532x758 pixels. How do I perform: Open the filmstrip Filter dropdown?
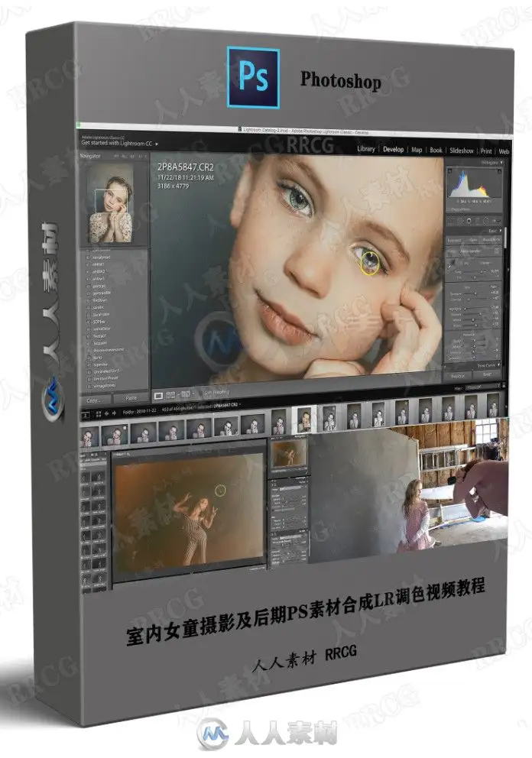pyautogui.click(x=482, y=387)
